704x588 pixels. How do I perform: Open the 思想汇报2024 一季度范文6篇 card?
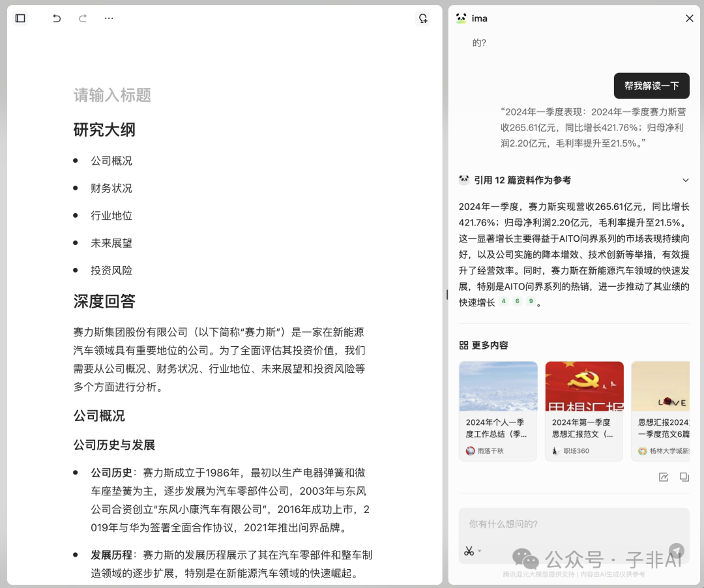click(660, 411)
